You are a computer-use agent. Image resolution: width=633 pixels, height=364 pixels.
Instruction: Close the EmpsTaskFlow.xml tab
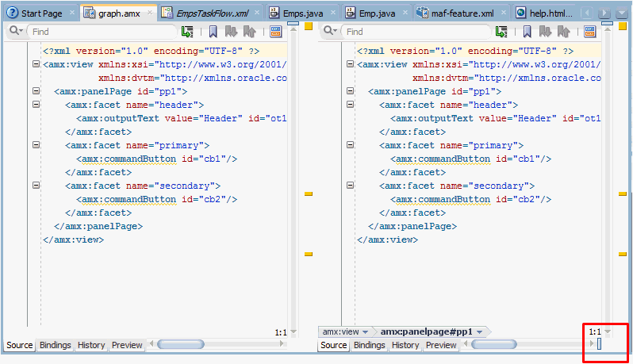pos(257,13)
